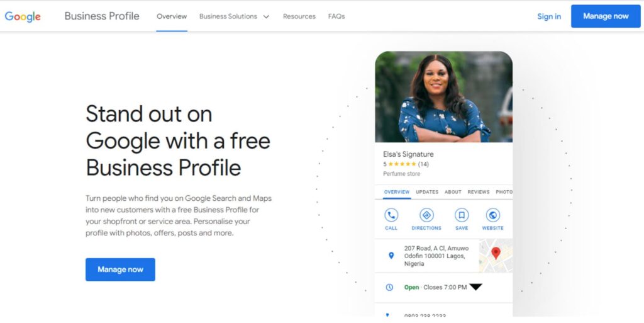Click the Perfume store category text

[402, 174]
